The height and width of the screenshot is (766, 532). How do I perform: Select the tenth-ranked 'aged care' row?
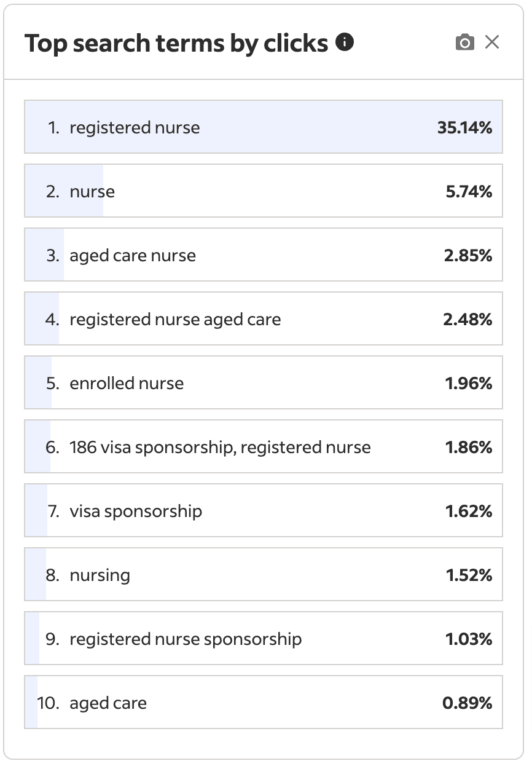(x=264, y=703)
